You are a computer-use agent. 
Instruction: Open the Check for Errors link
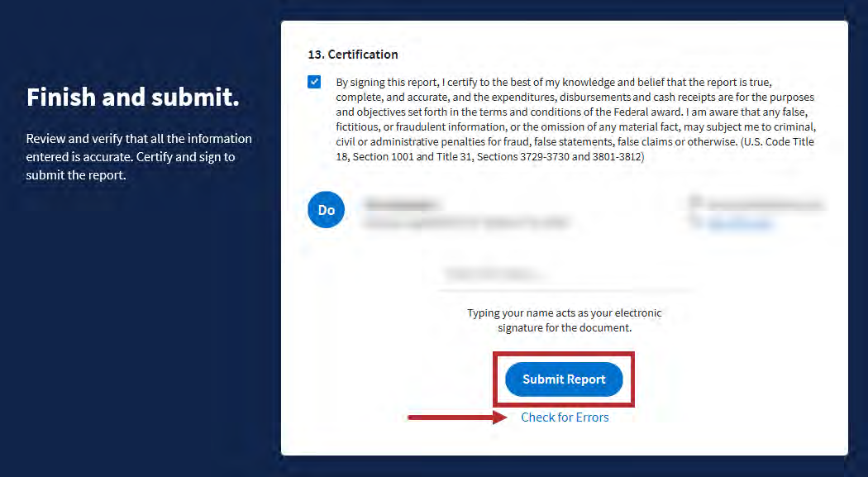pos(565,417)
